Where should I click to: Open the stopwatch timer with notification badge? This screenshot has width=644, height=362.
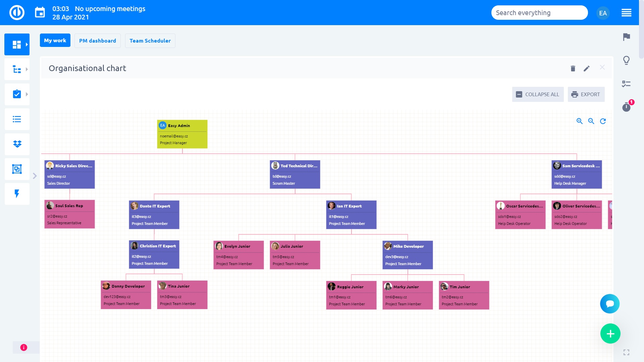pos(626,107)
